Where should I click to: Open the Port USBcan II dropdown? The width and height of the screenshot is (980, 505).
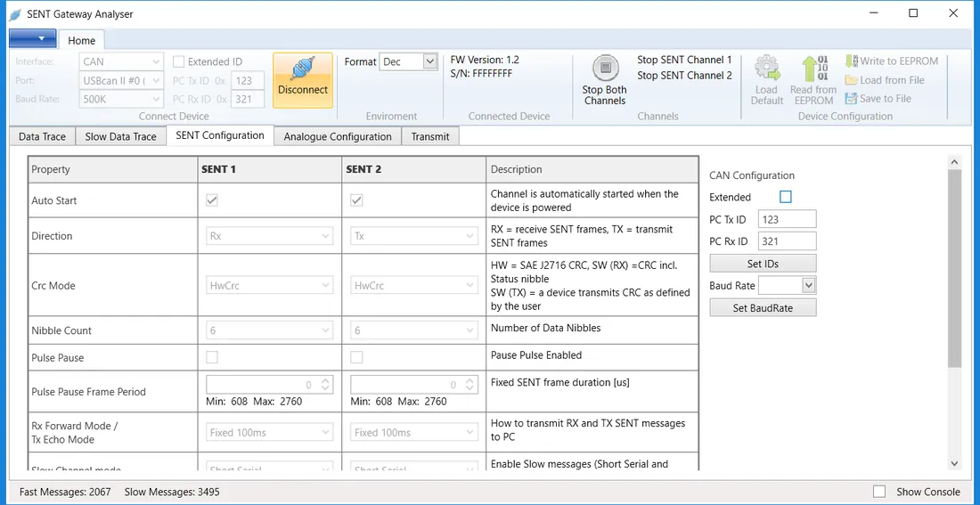point(121,81)
